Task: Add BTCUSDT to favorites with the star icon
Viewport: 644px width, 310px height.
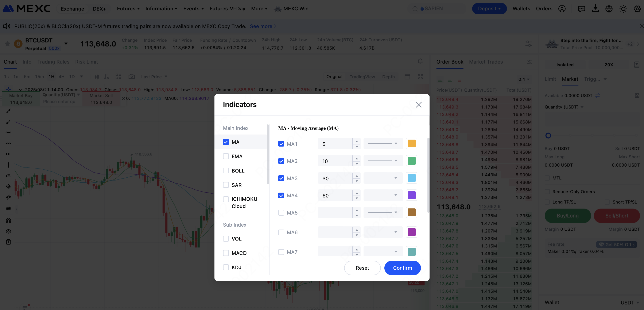Action: tap(8, 44)
